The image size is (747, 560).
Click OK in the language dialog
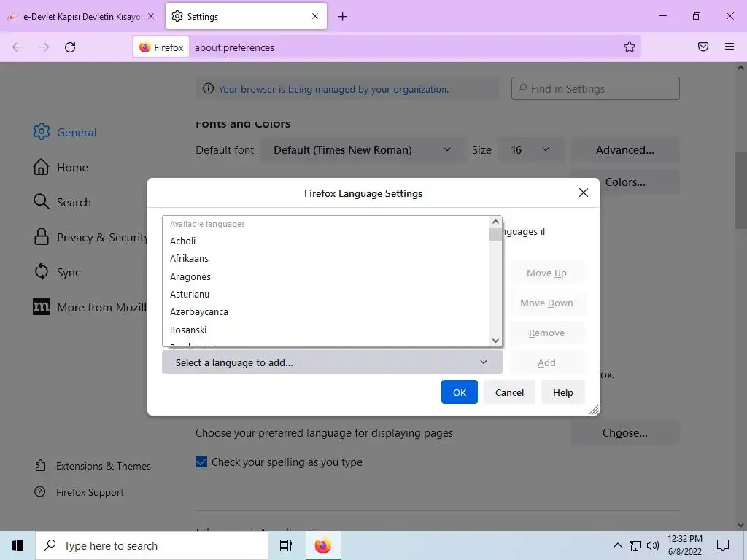click(460, 392)
